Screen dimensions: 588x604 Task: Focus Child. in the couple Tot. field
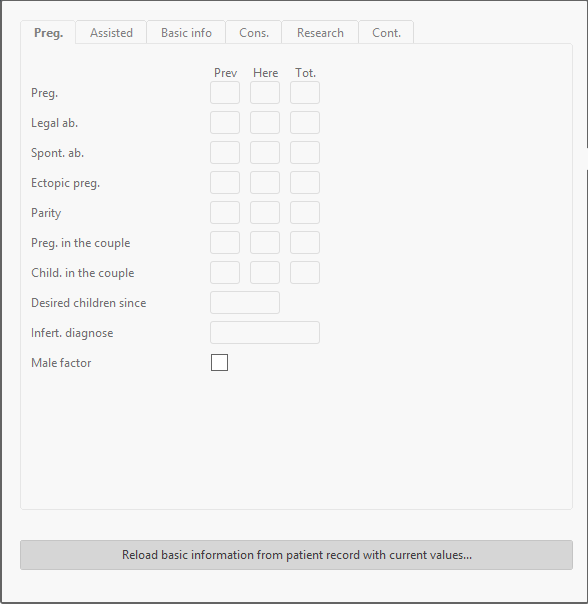tap(305, 273)
